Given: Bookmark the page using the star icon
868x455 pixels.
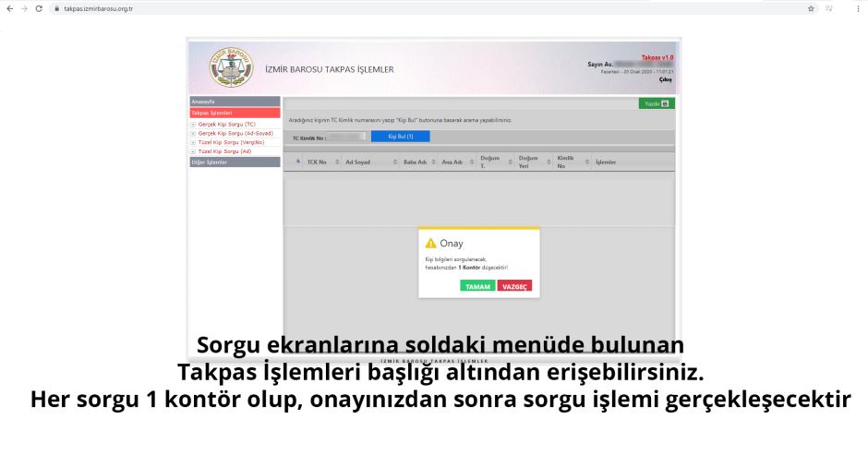Looking at the screenshot, I should (811, 9).
